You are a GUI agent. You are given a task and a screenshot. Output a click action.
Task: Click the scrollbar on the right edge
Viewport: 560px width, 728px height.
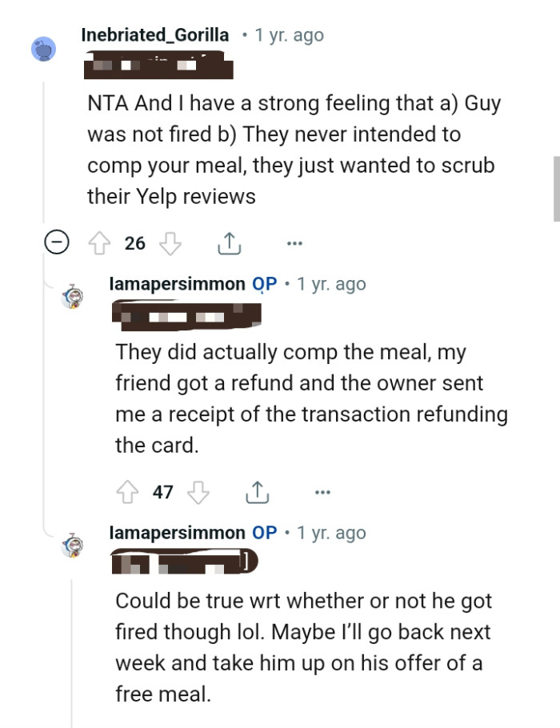(555, 188)
